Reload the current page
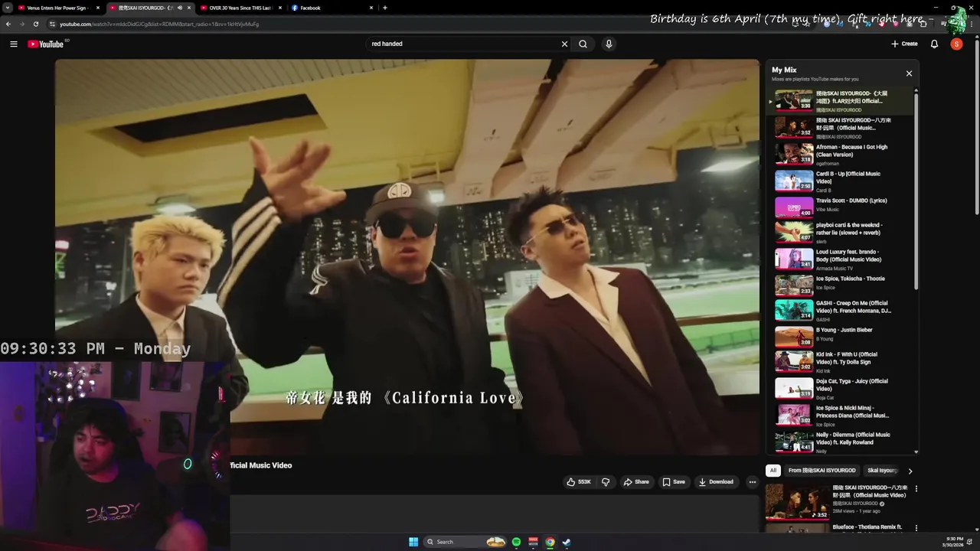The width and height of the screenshot is (980, 551). tap(35, 24)
